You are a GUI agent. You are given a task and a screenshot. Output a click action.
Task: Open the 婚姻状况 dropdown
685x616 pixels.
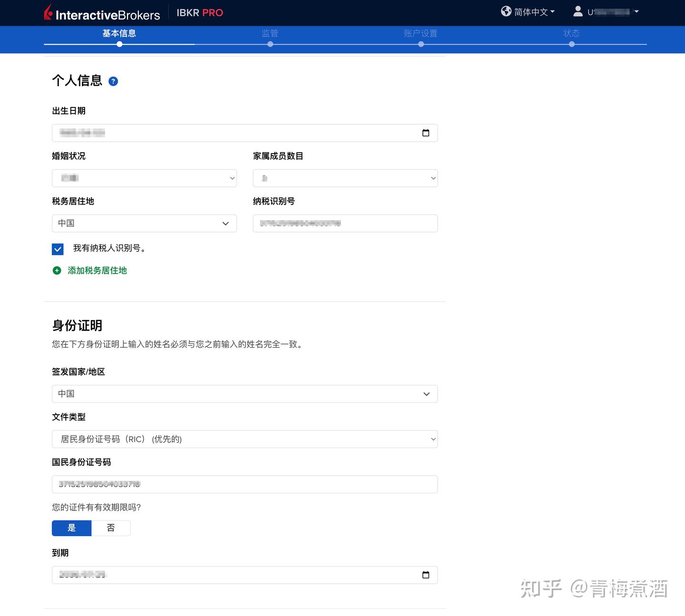[x=144, y=178]
